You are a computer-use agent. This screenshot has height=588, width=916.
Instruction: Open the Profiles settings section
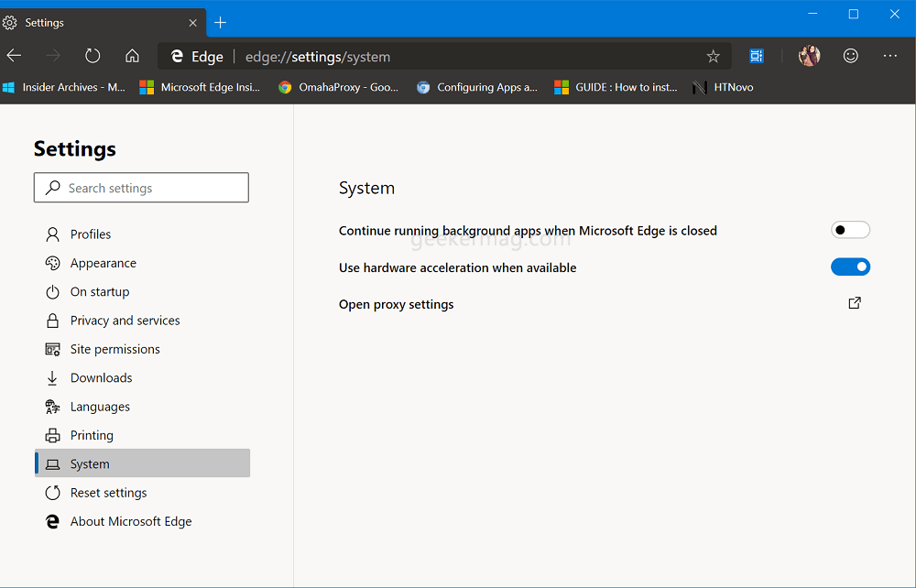click(x=143, y=234)
